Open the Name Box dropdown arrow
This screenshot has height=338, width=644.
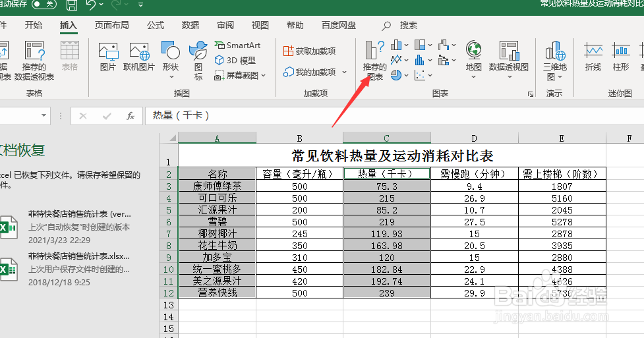[44, 116]
